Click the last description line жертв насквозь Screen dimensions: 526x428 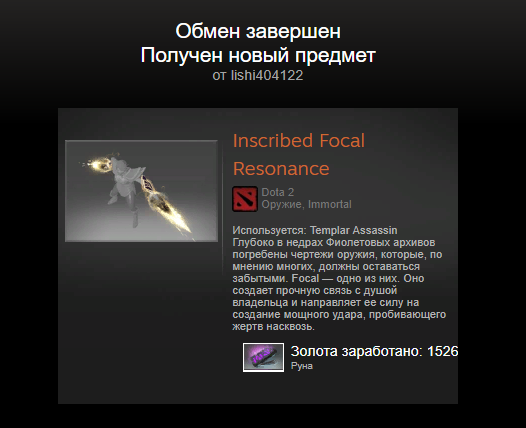coord(273,326)
